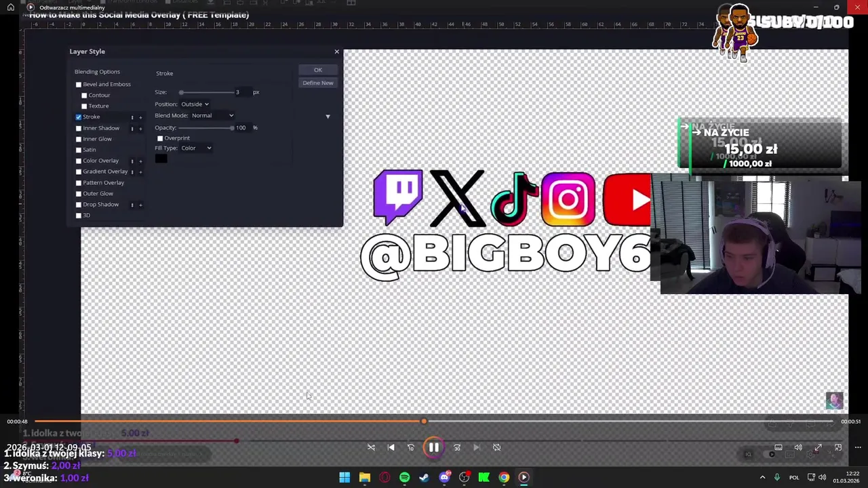Show hidden icons in the system tray
The height and width of the screenshot is (488, 868).
pos(762,477)
